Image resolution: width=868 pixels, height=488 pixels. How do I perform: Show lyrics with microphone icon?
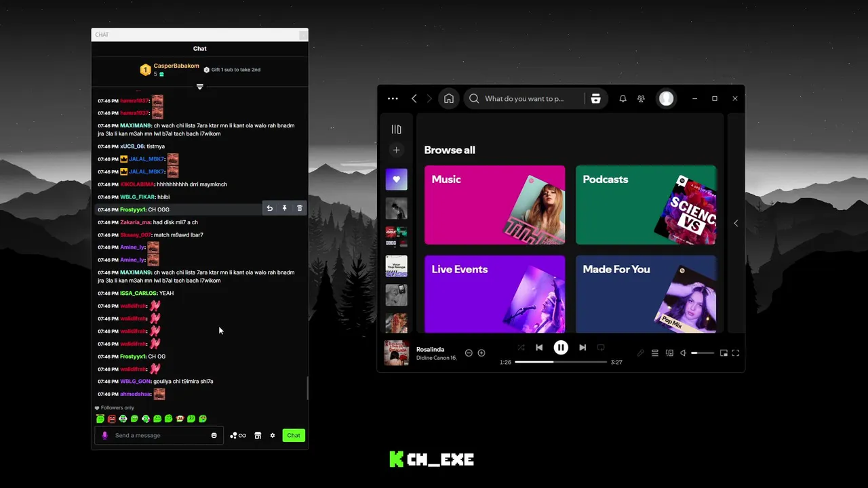click(x=640, y=353)
